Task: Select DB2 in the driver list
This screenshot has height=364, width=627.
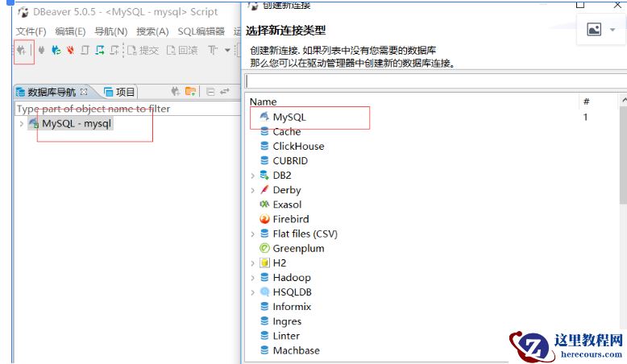Action: pos(282,176)
